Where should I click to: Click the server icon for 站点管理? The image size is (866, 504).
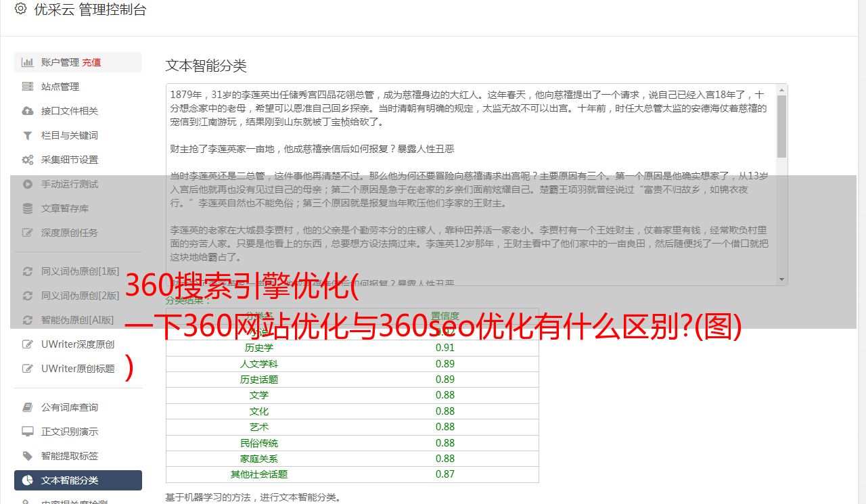point(28,87)
